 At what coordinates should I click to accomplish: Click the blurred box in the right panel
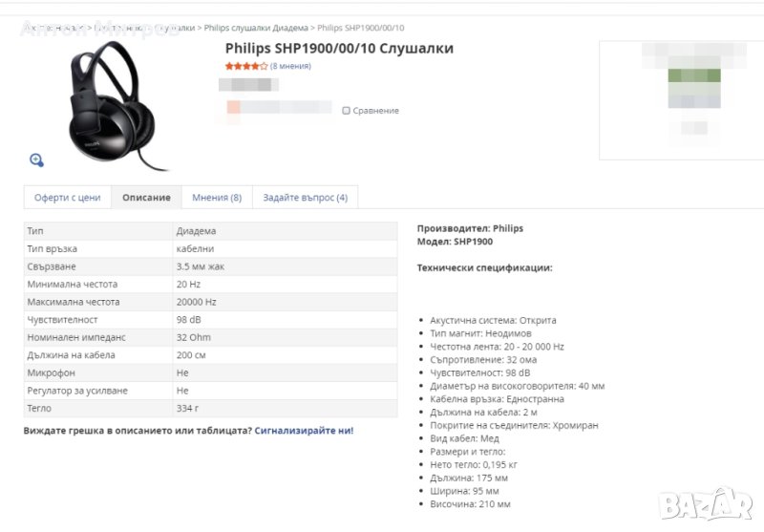(680, 99)
